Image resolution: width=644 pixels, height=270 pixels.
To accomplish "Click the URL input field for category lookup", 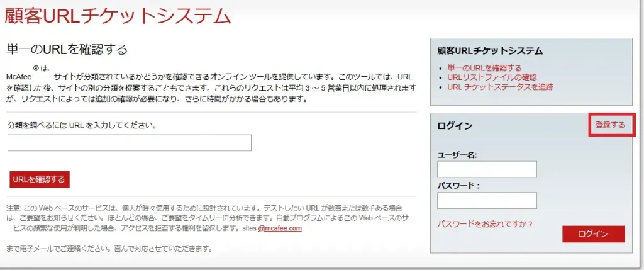I will (130, 143).
